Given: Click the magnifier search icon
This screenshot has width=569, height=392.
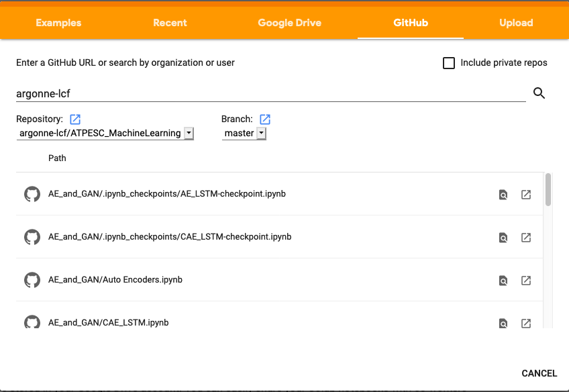Looking at the screenshot, I should [x=539, y=93].
